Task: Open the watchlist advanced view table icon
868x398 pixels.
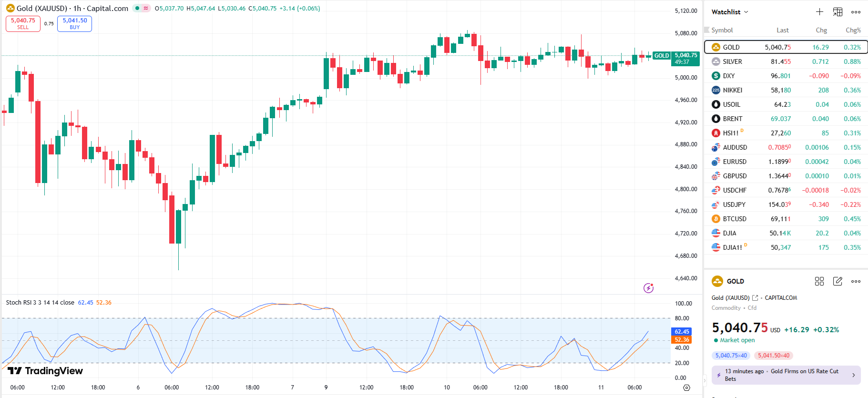Action: coord(837,12)
